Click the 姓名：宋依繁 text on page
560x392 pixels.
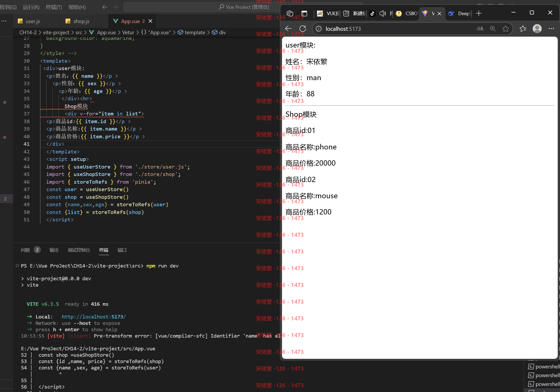point(306,62)
